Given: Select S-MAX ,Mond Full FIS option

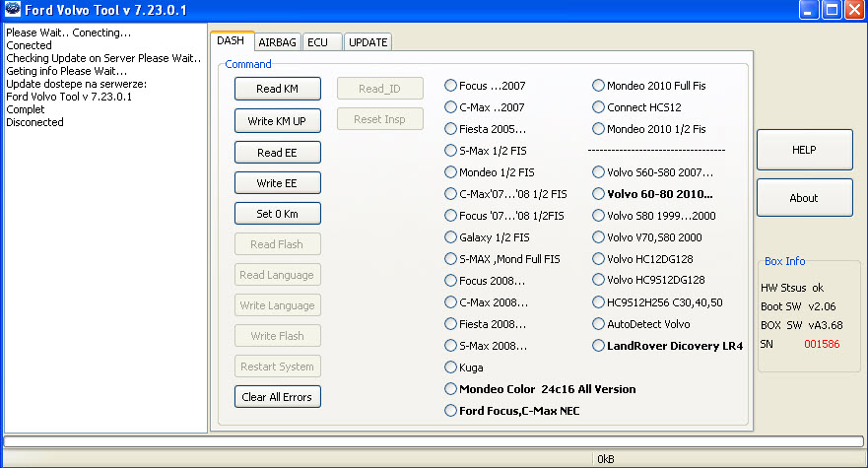Looking at the screenshot, I should pos(502,259).
